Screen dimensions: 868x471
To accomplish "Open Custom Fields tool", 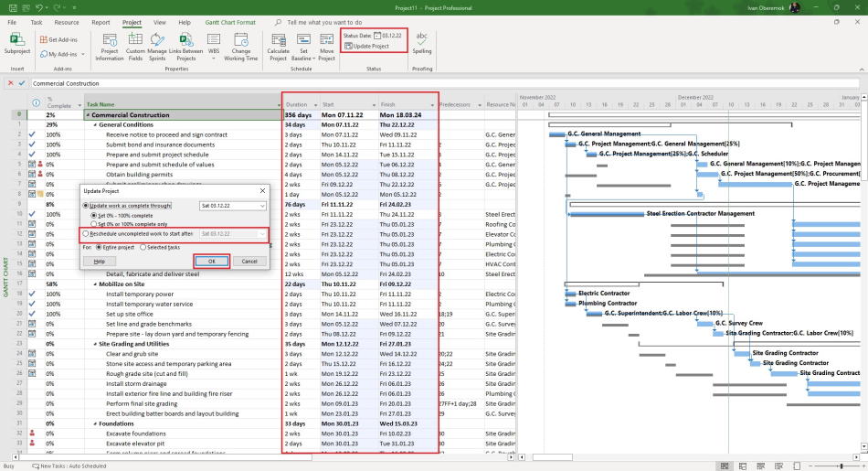I will [135, 47].
